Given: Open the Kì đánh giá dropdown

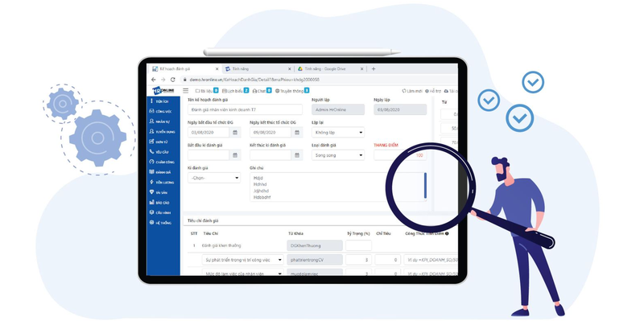Looking at the screenshot, I should (x=214, y=178).
